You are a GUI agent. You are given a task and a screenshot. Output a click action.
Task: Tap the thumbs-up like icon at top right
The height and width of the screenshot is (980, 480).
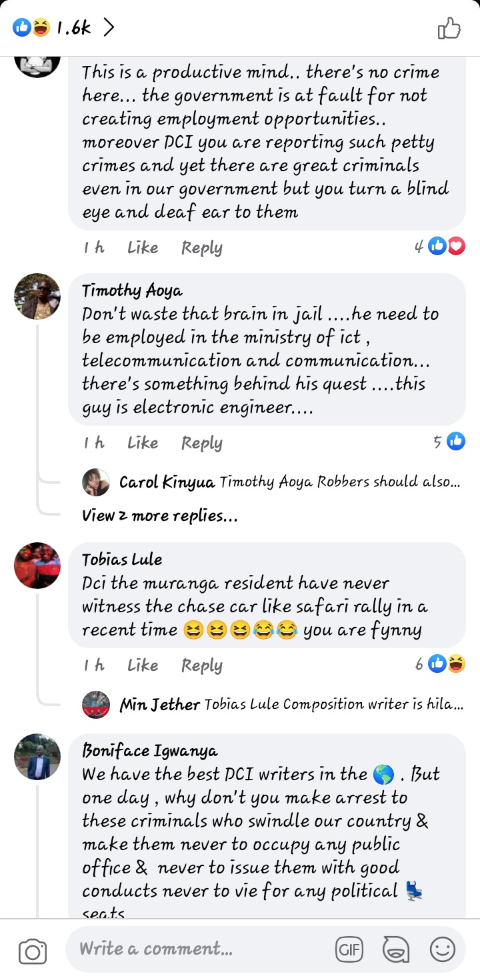[x=449, y=28]
